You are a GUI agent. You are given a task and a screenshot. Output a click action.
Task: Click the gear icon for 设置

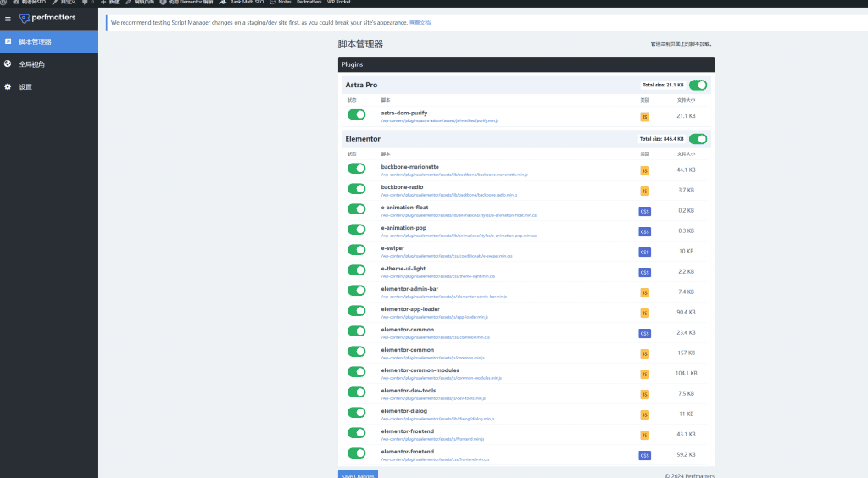[8, 86]
